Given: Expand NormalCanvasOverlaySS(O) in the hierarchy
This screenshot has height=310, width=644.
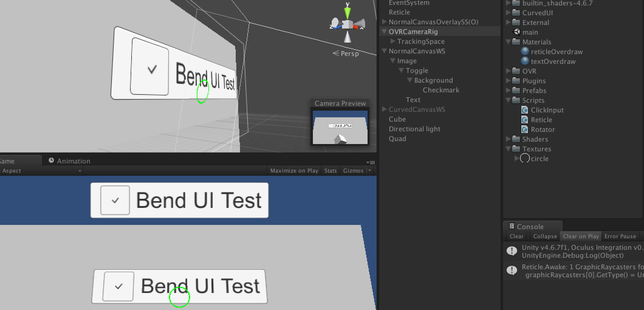Looking at the screenshot, I should coord(384,22).
